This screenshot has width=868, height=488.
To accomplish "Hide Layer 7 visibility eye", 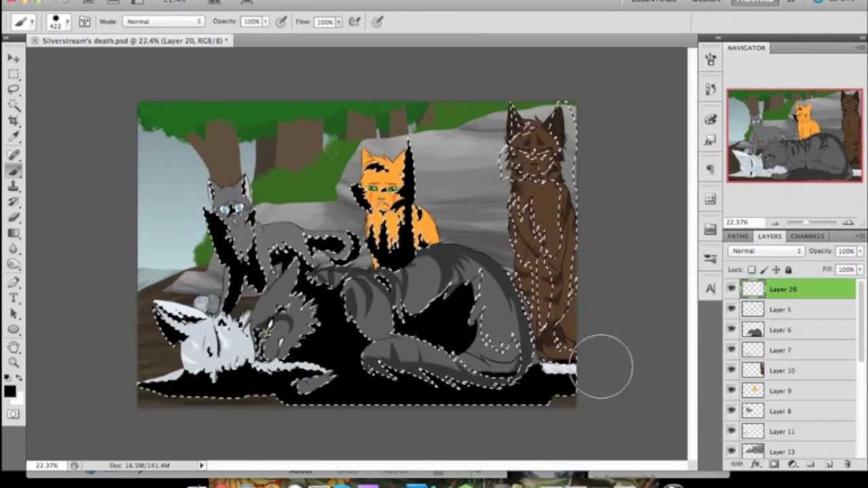I will click(x=731, y=350).
